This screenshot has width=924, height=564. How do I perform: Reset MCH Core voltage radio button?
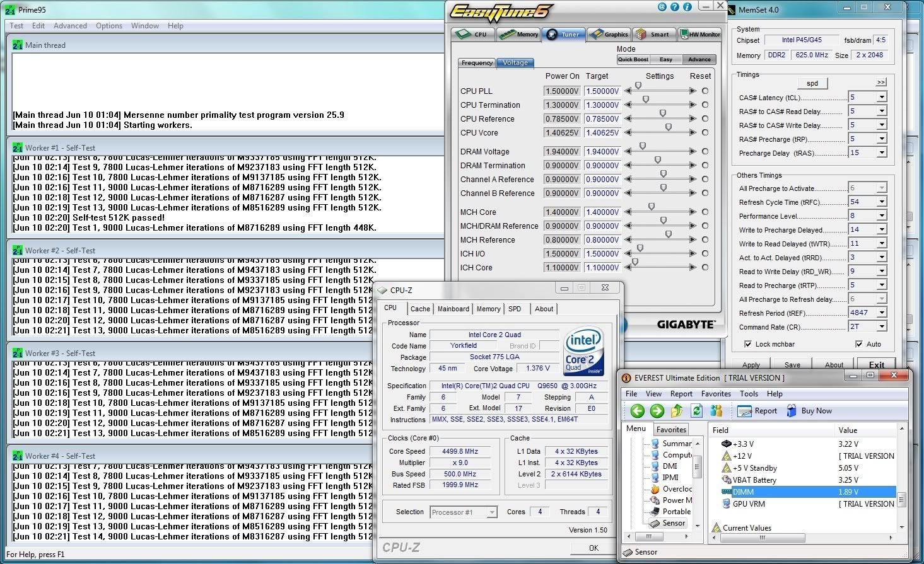pyautogui.click(x=705, y=212)
